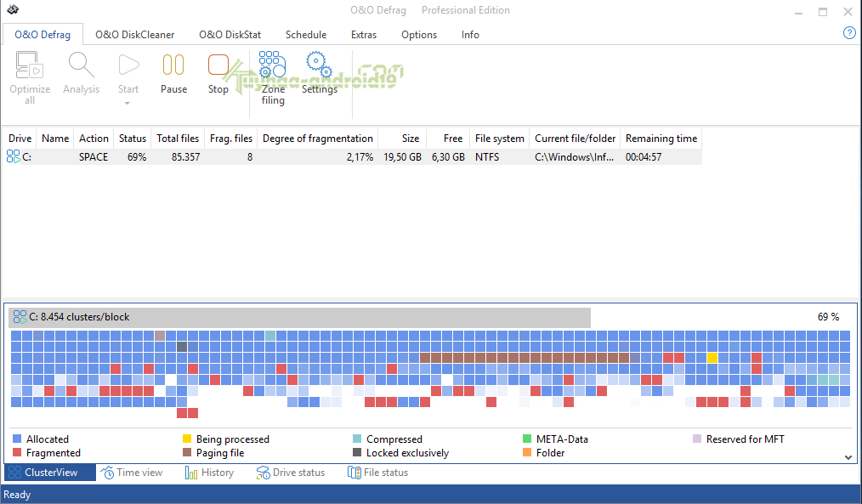Screen dimensions: 862x504
Task: Click the Optimize all icon
Action: [x=30, y=65]
